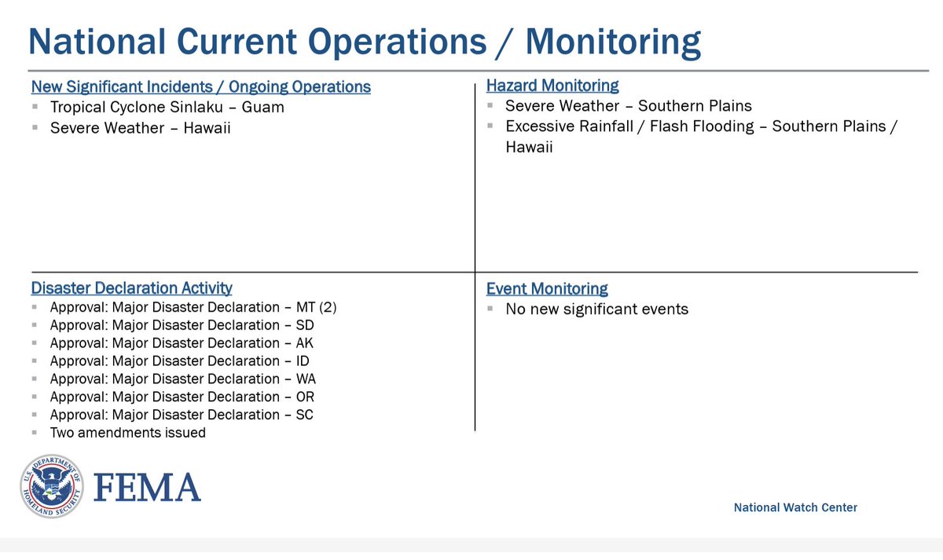Select No new significant events line
The image size is (943, 560).
tap(597, 309)
